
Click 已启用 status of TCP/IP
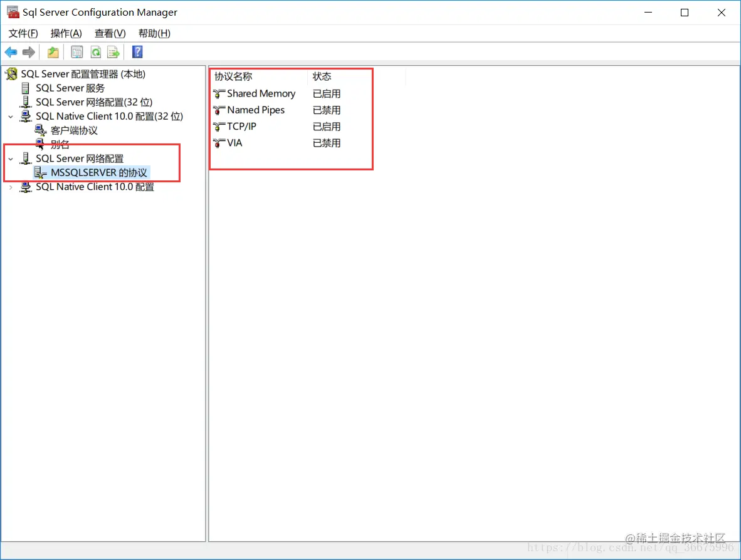tap(327, 127)
